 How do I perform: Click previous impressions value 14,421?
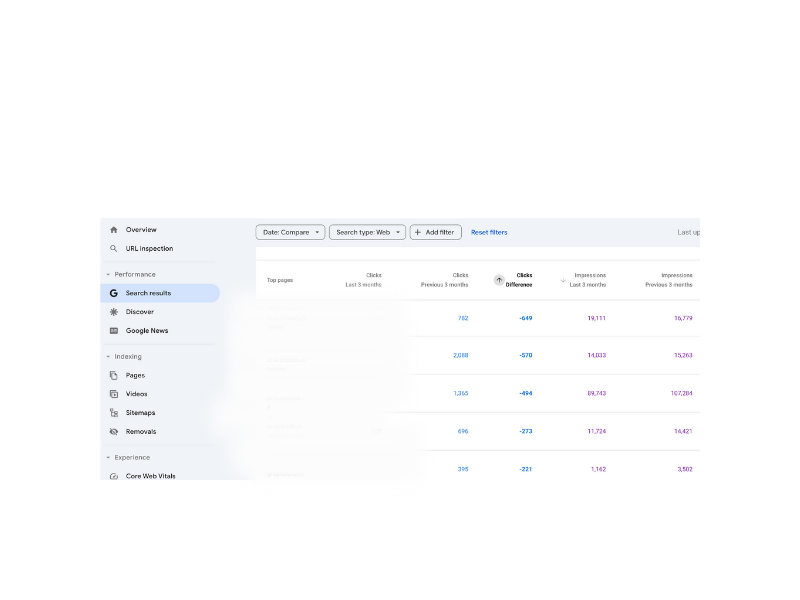click(683, 431)
